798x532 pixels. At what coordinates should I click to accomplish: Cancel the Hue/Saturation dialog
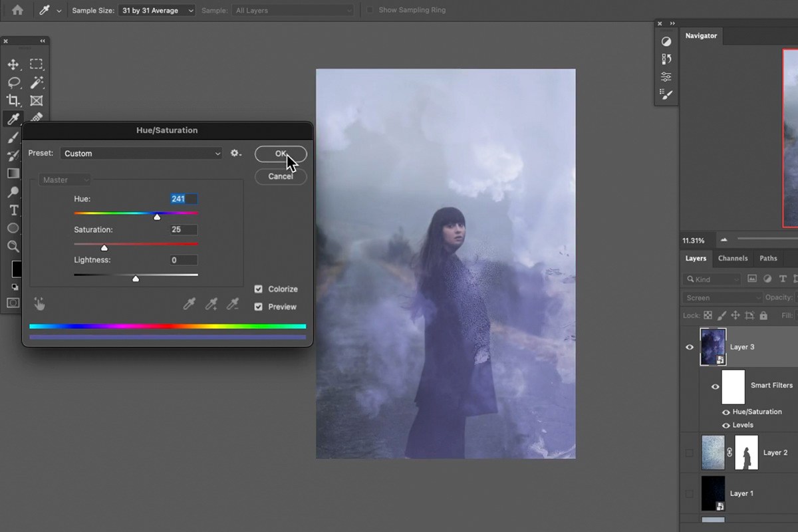pyautogui.click(x=281, y=176)
